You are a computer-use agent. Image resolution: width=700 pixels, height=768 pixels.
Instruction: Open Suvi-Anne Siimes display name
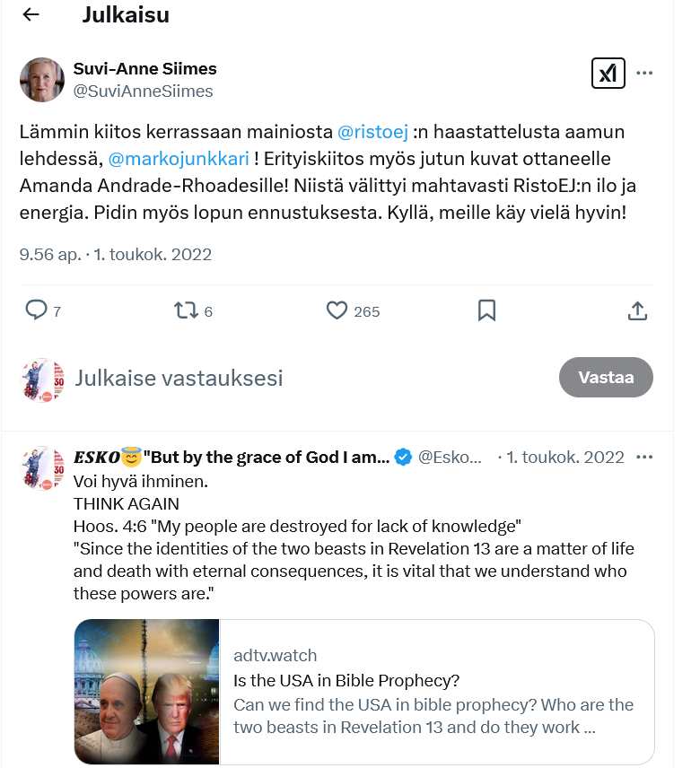pyautogui.click(x=144, y=69)
